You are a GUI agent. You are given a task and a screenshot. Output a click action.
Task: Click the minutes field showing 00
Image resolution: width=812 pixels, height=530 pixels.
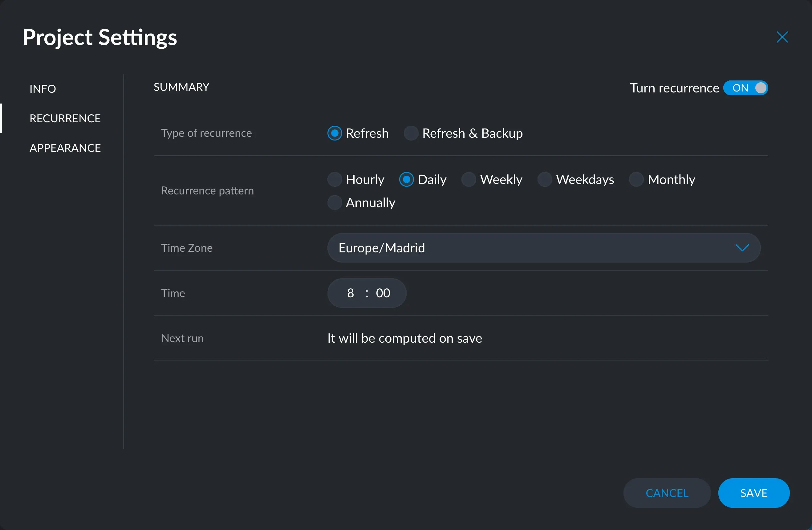pyautogui.click(x=383, y=293)
